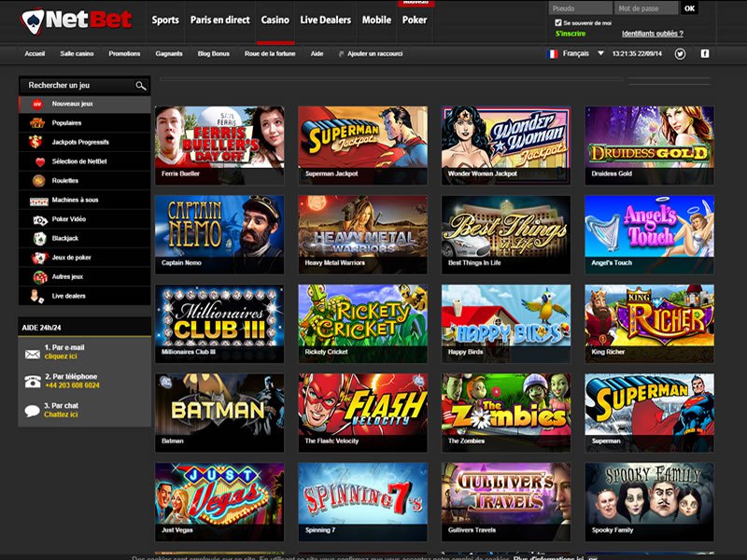Open the Best Things In Life thumbnail
Image resolution: width=747 pixels, height=560 pixels.
coord(506,234)
